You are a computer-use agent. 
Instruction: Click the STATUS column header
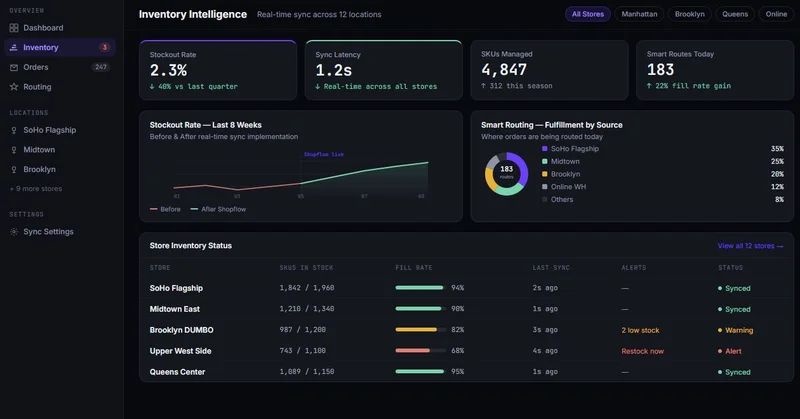[x=731, y=267]
